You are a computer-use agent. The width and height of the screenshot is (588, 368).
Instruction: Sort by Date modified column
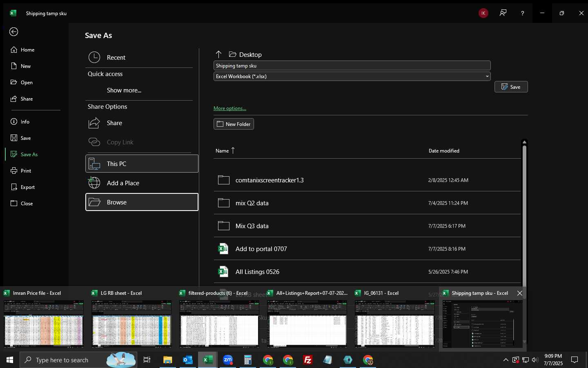444,151
